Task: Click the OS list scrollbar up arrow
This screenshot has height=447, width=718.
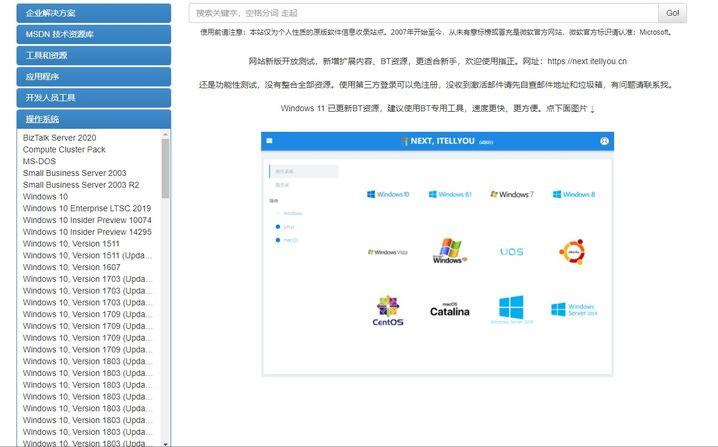Action: click(x=165, y=134)
